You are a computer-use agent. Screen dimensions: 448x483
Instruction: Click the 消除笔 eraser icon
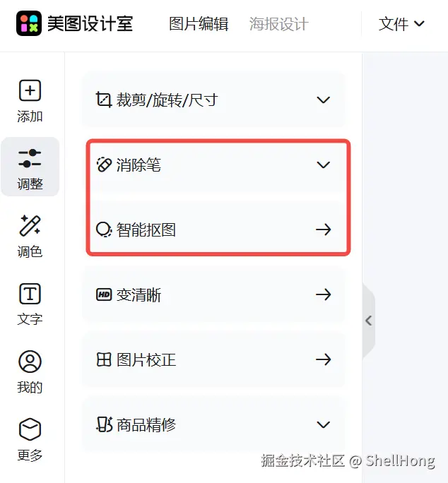pos(104,165)
